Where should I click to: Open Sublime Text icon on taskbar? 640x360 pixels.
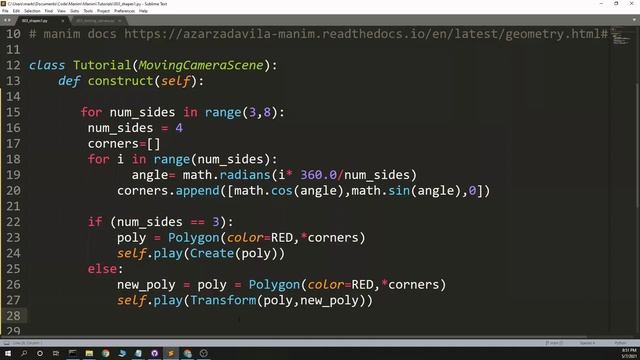tap(171, 353)
